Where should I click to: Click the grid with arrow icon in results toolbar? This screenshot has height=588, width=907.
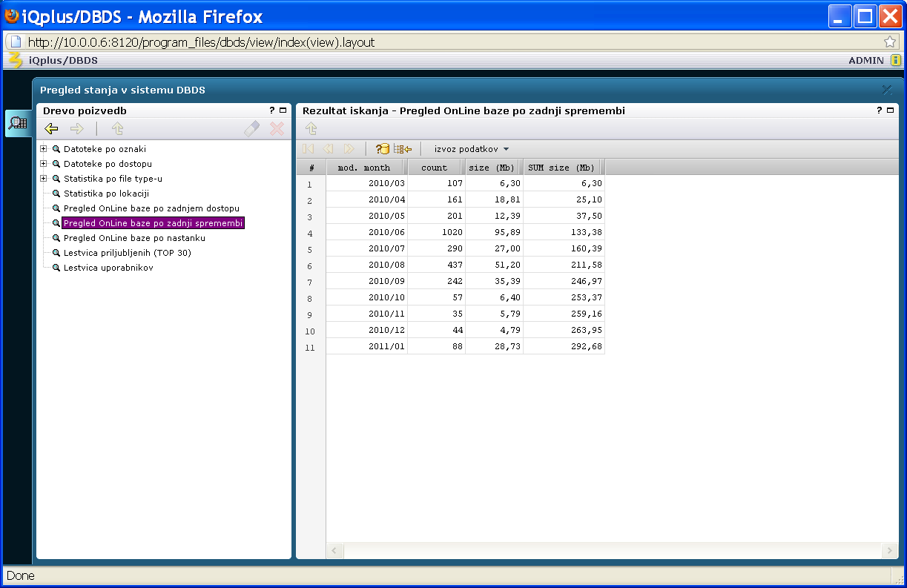coord(403,149)
